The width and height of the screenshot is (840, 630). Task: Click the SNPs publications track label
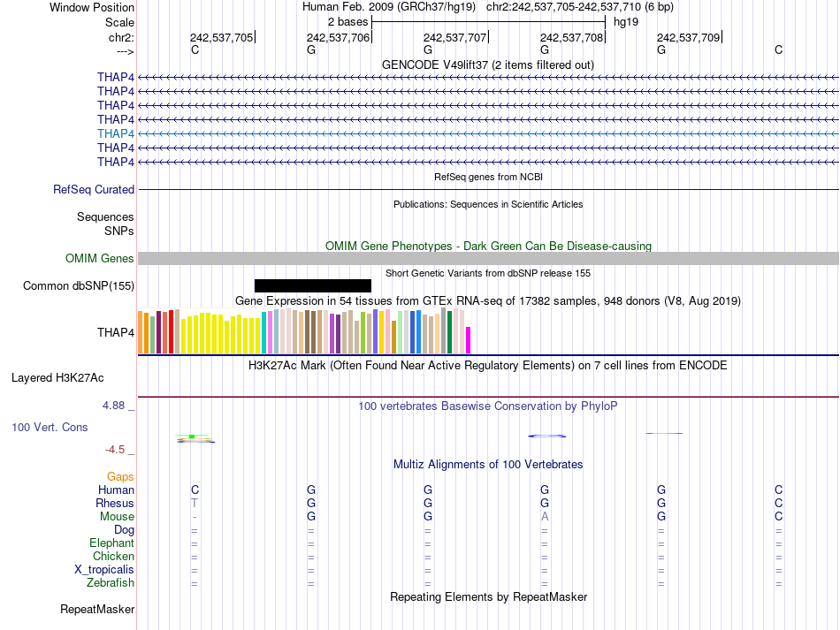(119, 231)
